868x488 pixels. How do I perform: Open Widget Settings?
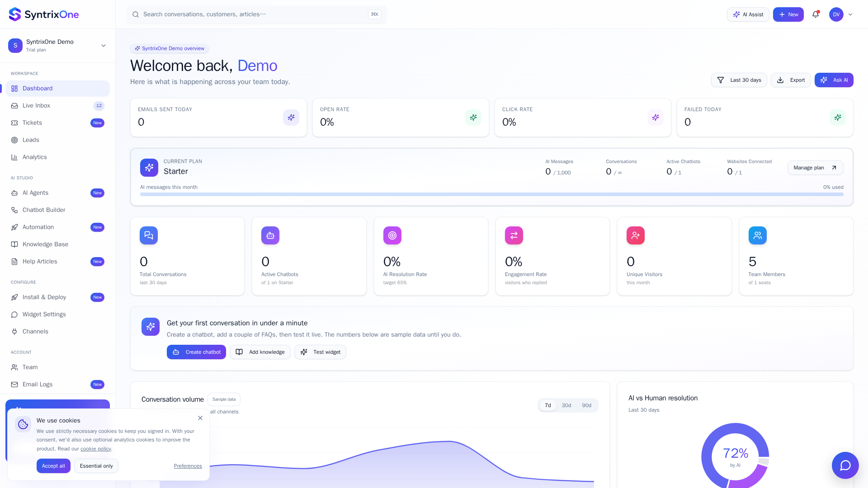57,314
